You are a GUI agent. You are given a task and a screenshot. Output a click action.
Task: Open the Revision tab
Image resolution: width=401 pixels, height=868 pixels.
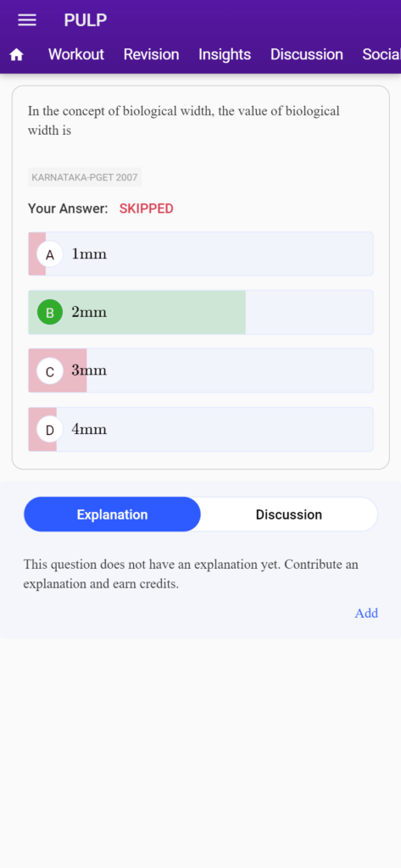tap(151, 54)
